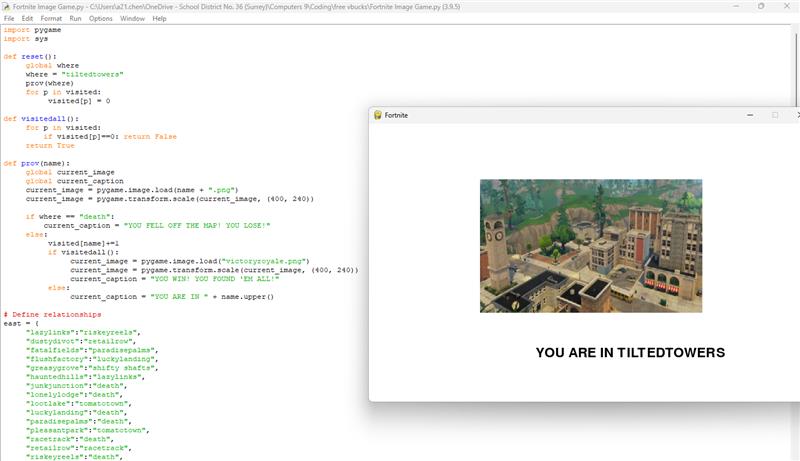Click the 'global current_caption' line
The image size is (800, 461).
click(74, 181)
